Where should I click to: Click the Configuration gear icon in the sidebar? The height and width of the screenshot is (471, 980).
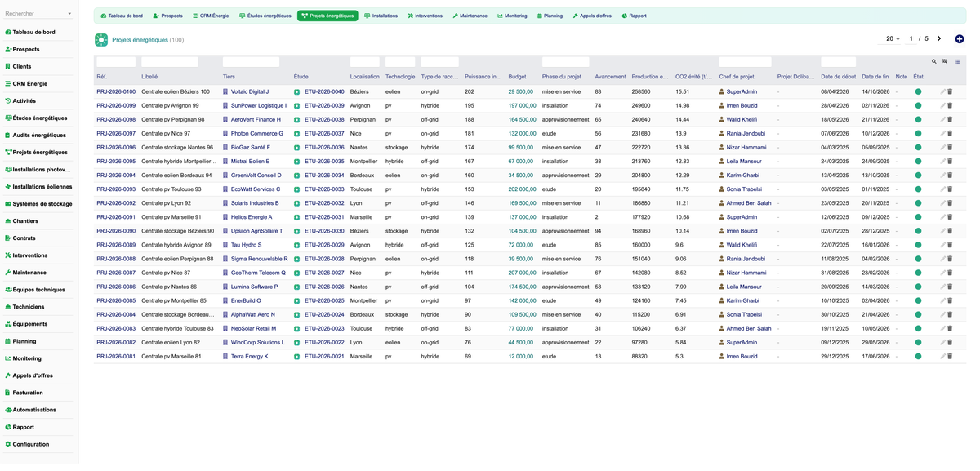pos(8,444)
